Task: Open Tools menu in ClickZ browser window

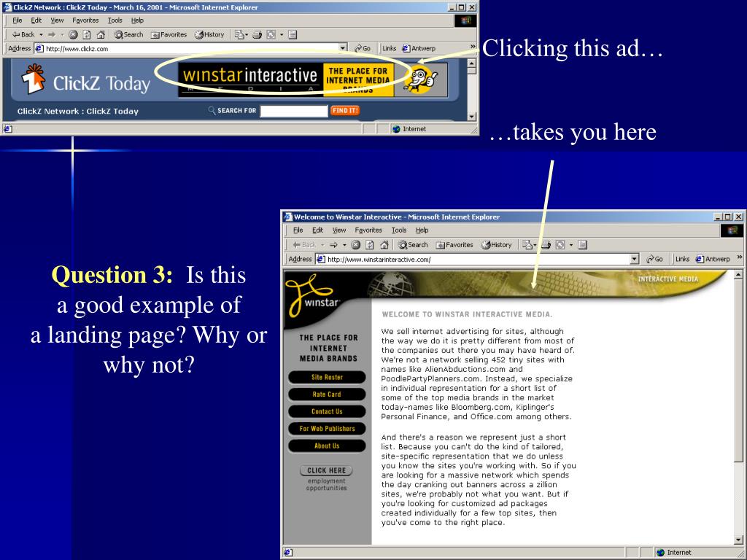Action: tap(115, 20)
